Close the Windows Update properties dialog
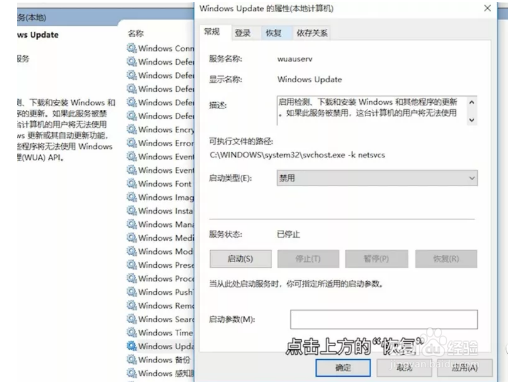 487,8
